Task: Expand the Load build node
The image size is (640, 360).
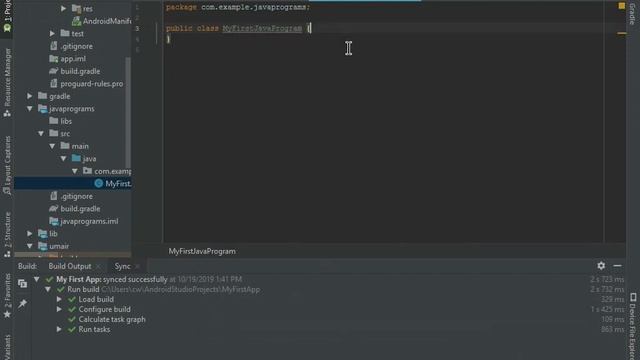Action: tap(59, 299)
